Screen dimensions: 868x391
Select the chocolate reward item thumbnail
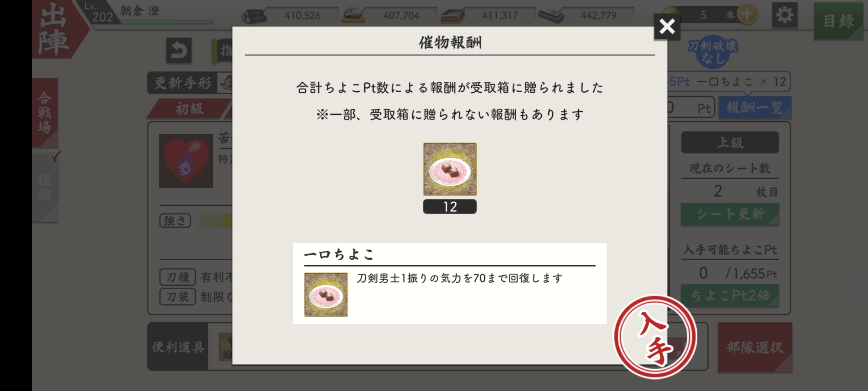click(450, 169)
